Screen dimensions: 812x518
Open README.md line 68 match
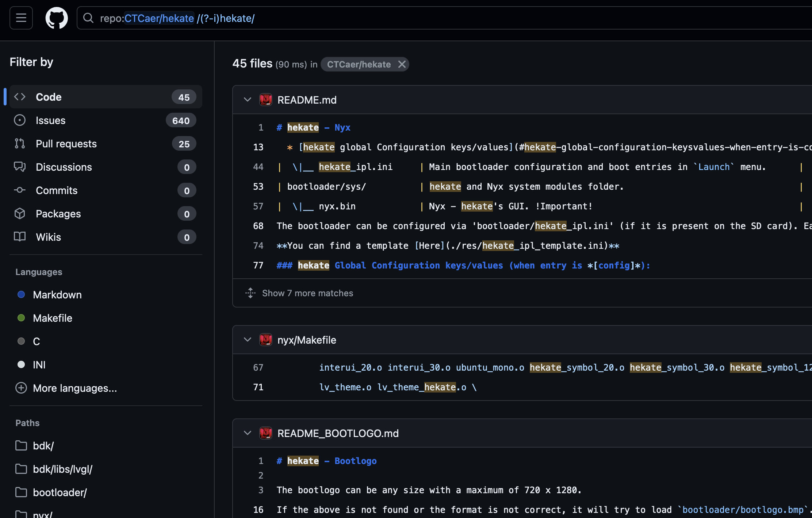coord(544,226)
